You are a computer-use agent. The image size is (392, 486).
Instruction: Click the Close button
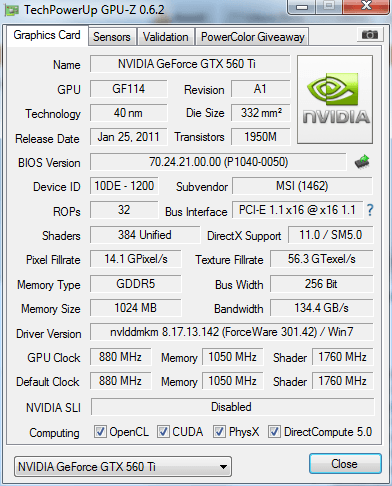[345, 464]
